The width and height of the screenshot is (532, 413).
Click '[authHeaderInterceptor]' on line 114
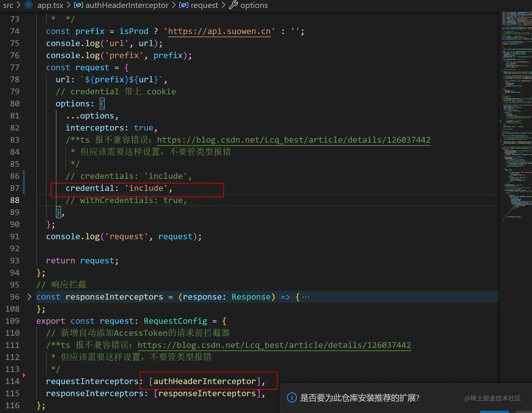205,381
